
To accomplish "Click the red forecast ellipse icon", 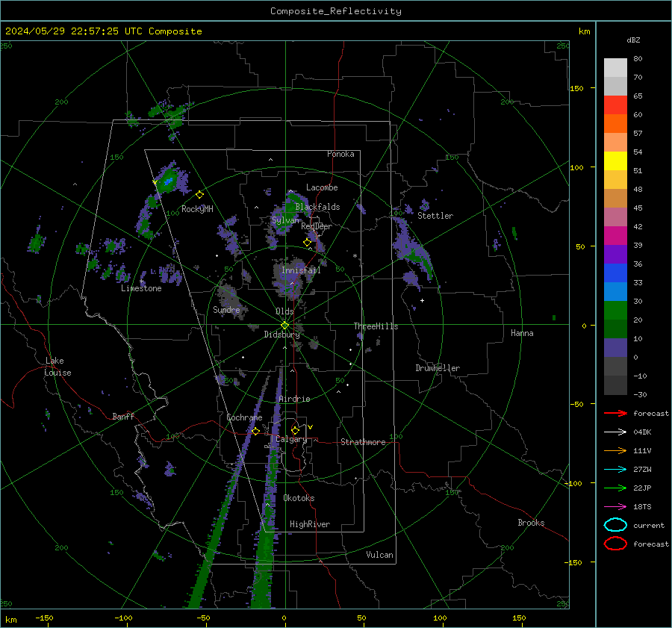I will [x=615, y=544].
